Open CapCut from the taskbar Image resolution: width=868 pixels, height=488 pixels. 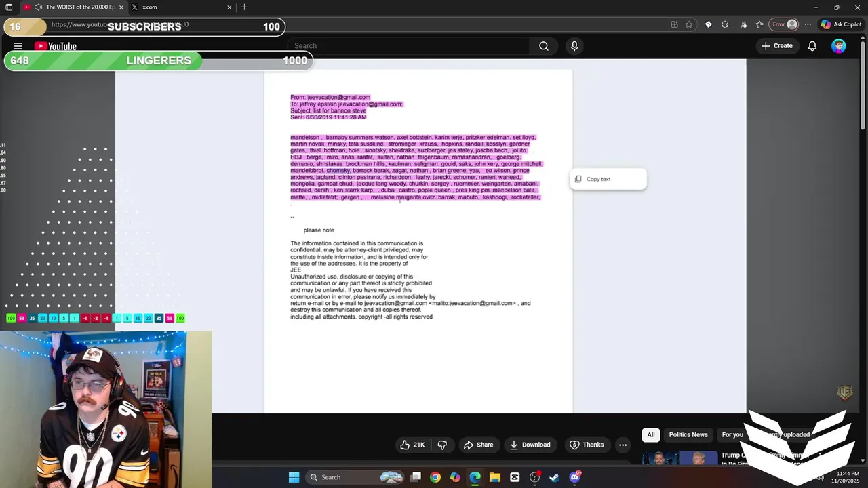[x=515, y=477]
